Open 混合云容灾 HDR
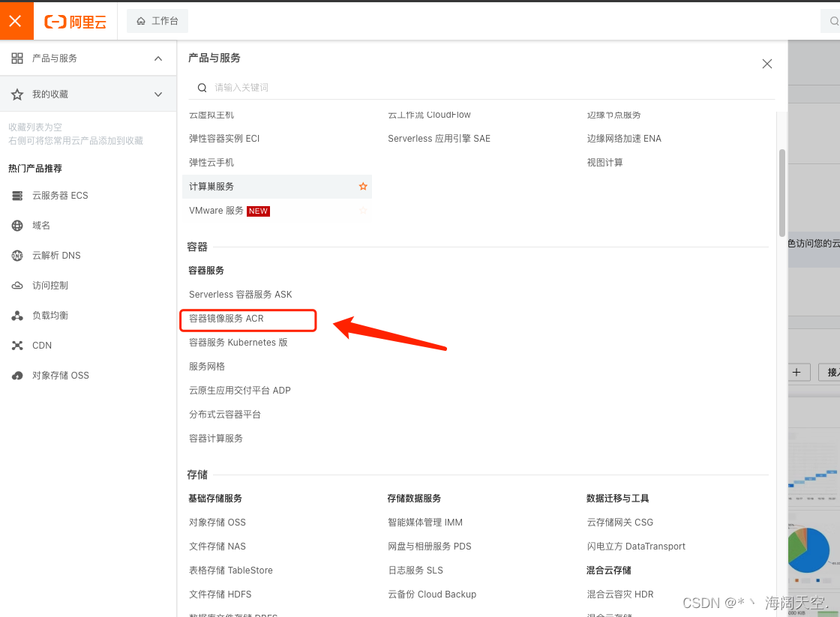 click(619, 595)
